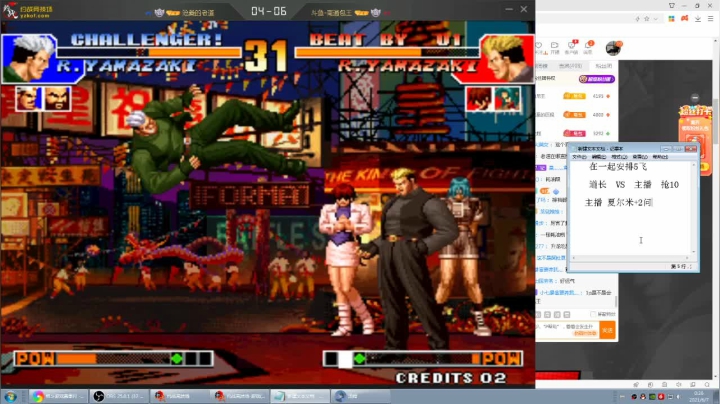Click the orange pill inside chat input
The image size is (720, 404).
585,333
